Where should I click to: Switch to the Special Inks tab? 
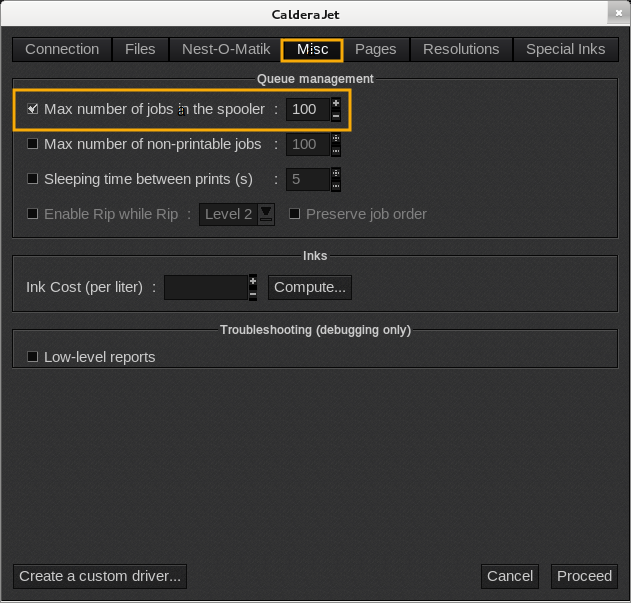565,49
